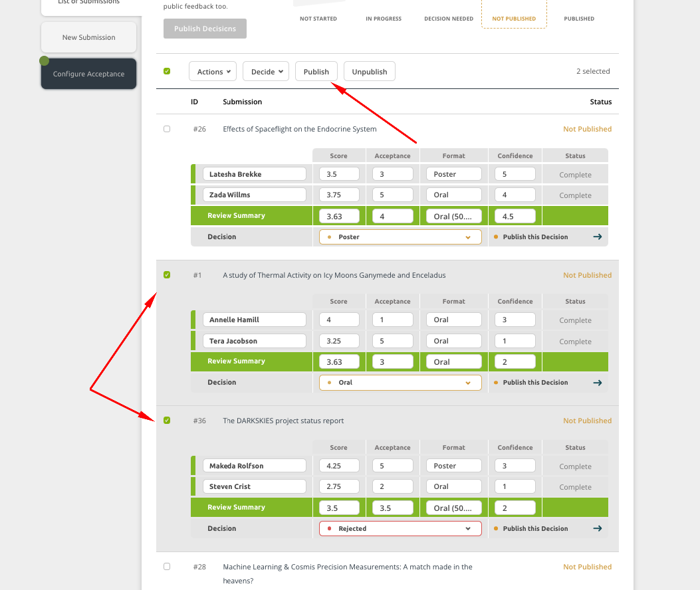Open the Thermal Activity on Icy Moons submission
Image resolution: width=700 pixels, height=590 pixels.
(x=334, y=275)
